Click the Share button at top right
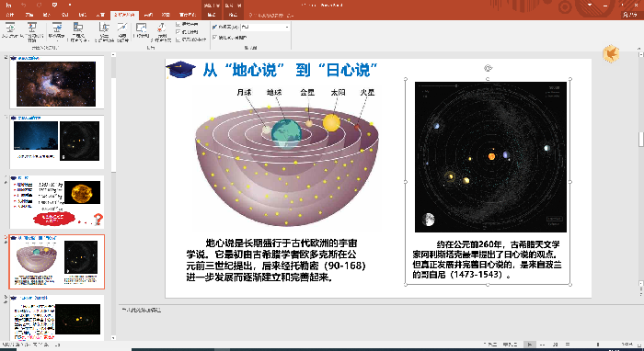The height and width of the screenshot is (351, 644). (x=630, y=15)
